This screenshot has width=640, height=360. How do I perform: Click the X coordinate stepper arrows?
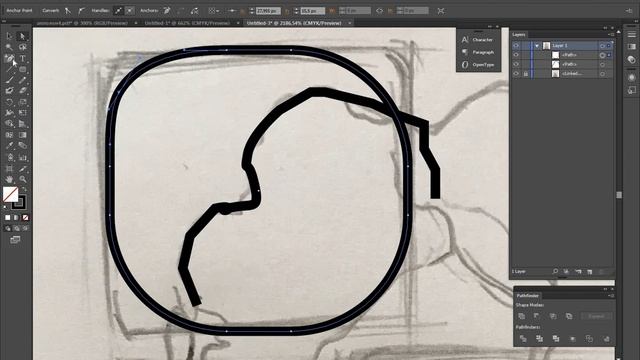pyautogui.click(x=252, y=11)
